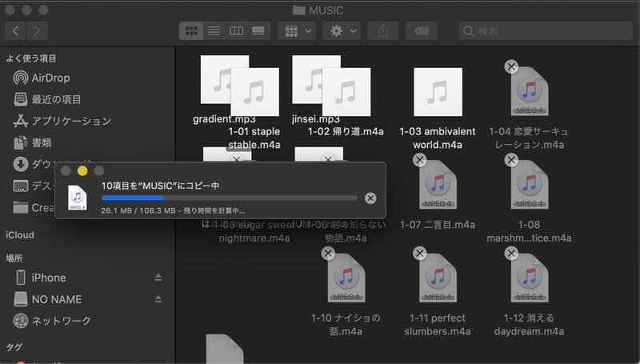Eject the NO NAME volume
The height and width of the screenshot is (364, 640).
tap(158, 299)
